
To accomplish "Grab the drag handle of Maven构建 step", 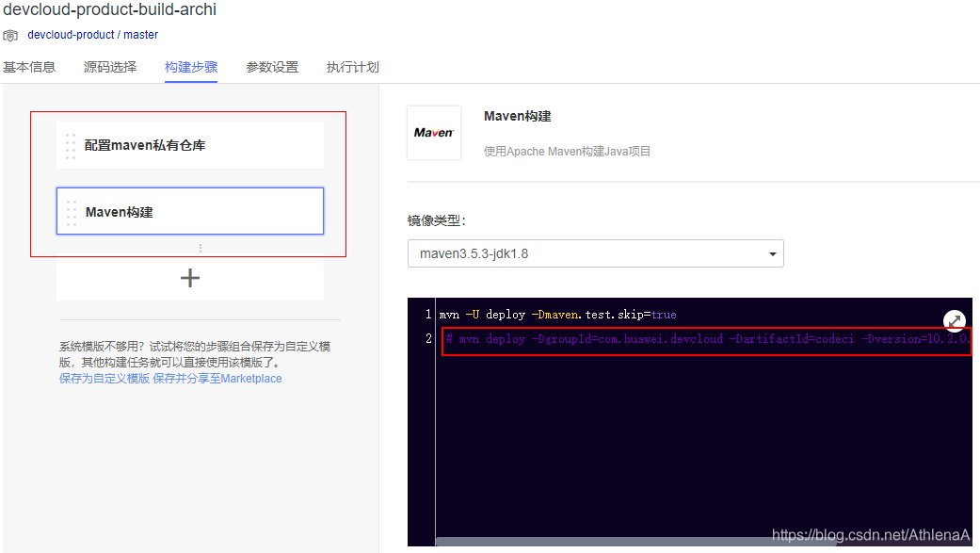I will pos(72,213).
